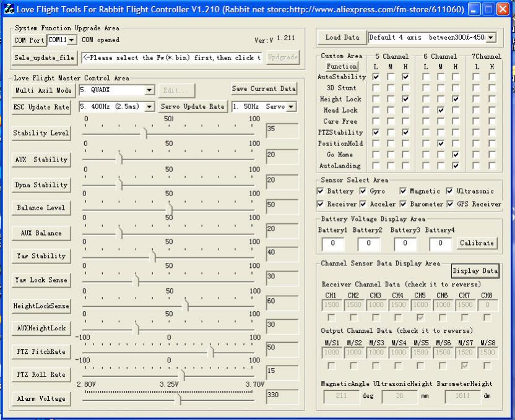
Task: Click the Multi Axil Mode button
Action: tap(43, 90)
